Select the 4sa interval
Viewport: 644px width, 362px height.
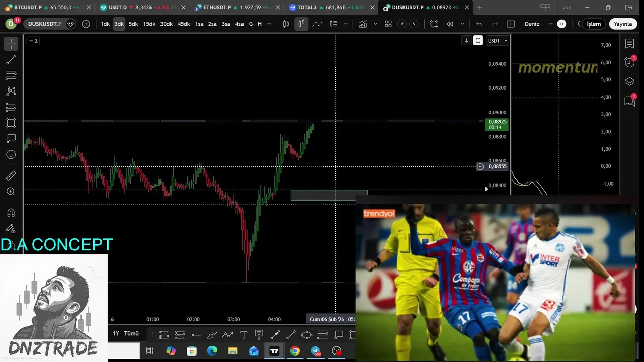coord(239,24)
